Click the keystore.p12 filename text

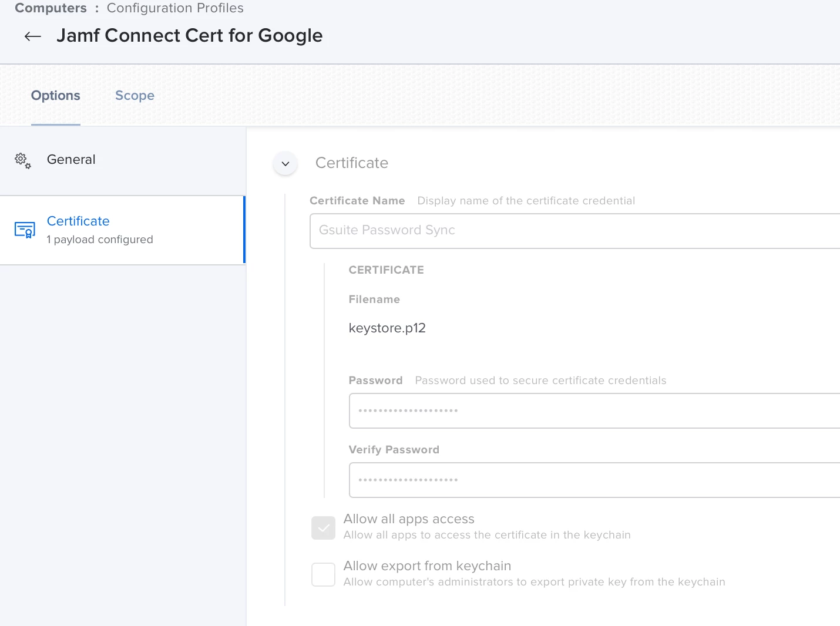[x=387, y=328]
